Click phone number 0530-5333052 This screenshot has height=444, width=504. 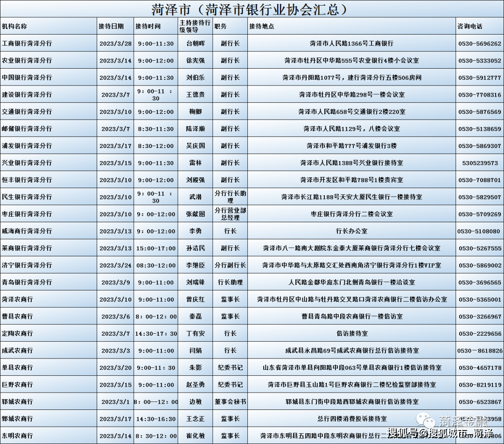(x=480, y=61)
